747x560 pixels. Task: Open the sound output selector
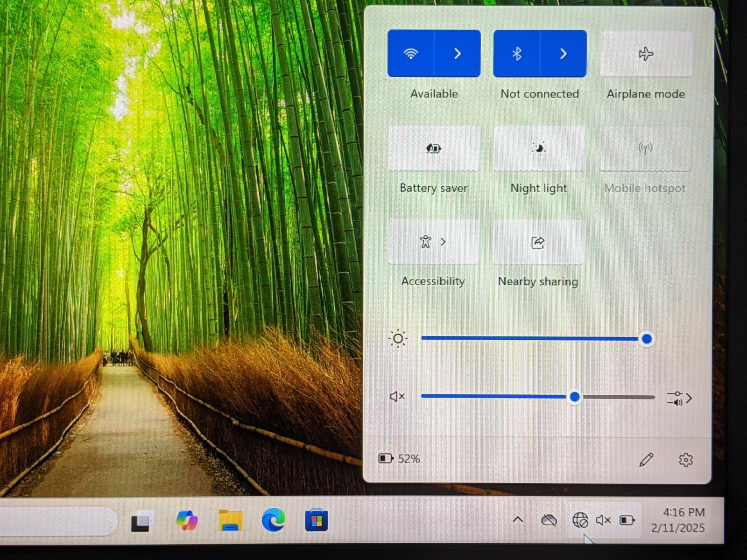point(679,398)
